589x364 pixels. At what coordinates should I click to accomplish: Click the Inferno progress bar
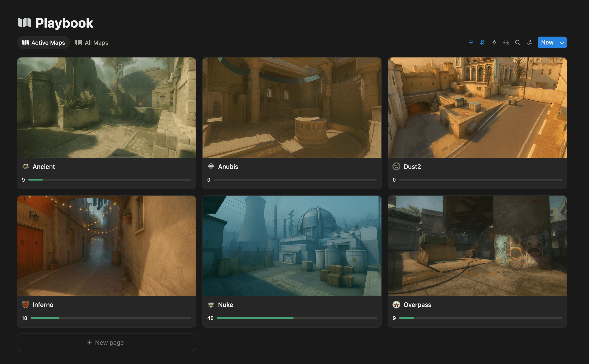coord(111,318)
